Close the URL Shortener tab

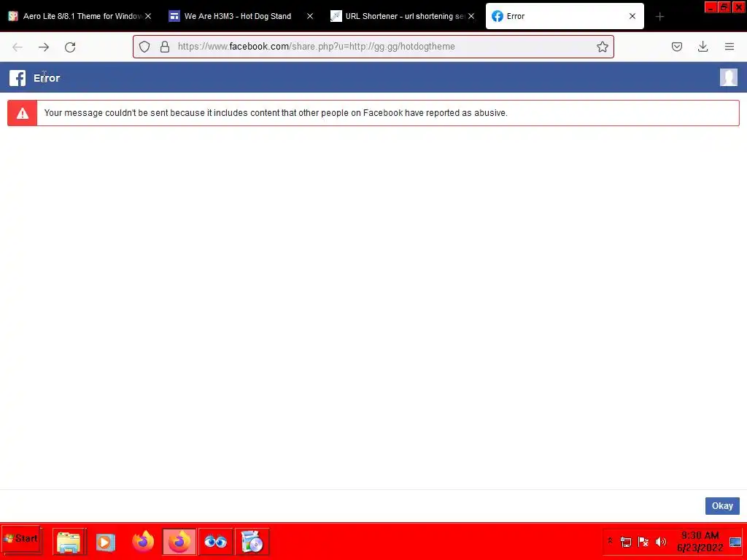point(471,16)
